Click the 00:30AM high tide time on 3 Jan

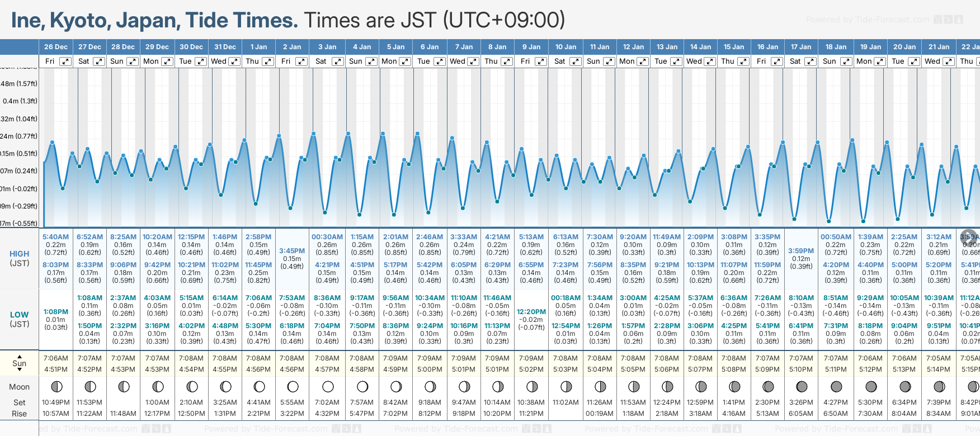327,237
